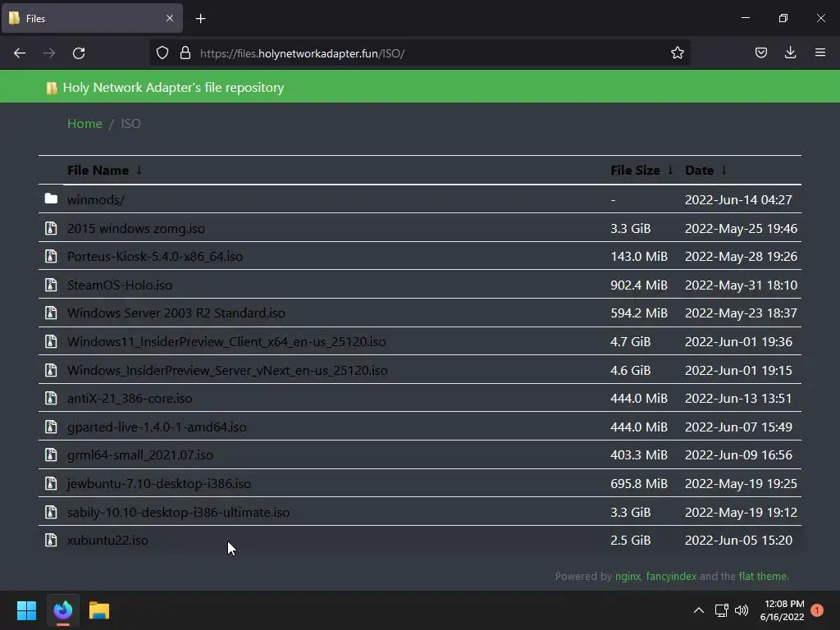Bookmark this page with the star icon
This screenshot has width=840, height=630.
[677, 52]
